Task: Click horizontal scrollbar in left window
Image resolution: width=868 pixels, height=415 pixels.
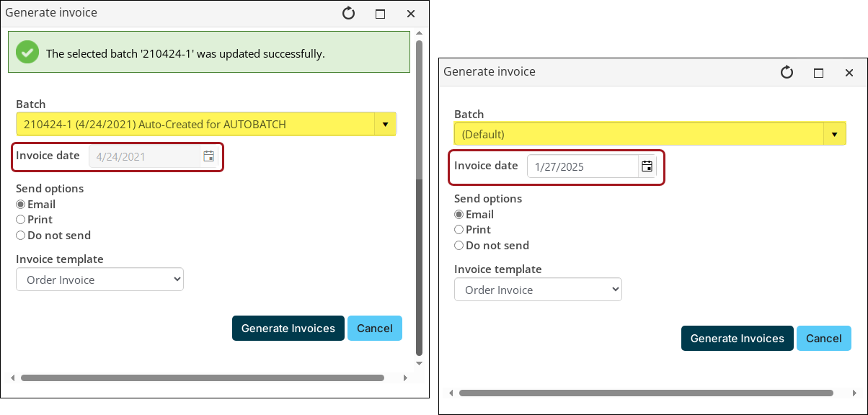Action: tap(203, 378)
